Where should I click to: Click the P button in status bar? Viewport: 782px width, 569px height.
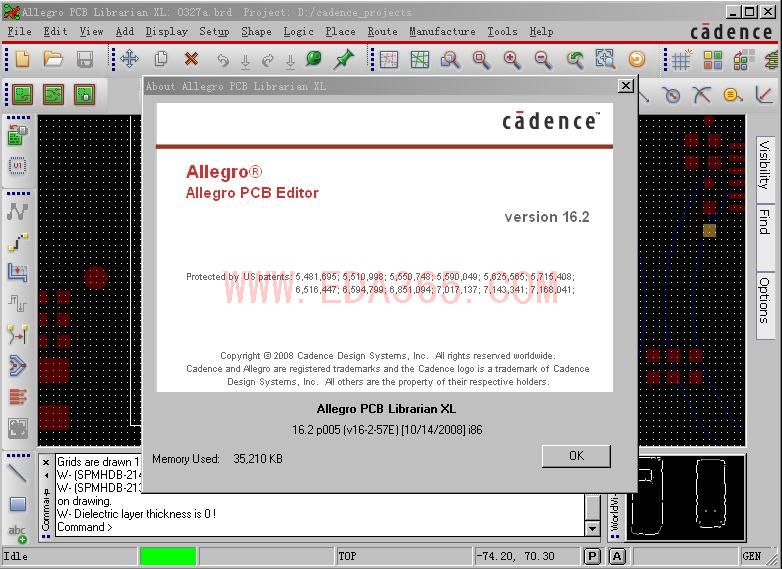pos(592,556)
